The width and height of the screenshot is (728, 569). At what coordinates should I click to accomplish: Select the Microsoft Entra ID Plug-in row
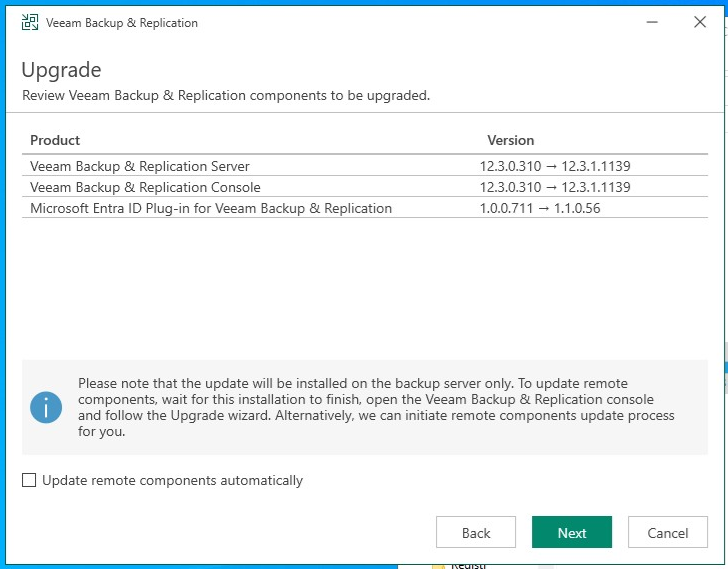click(x=364, y=208)
